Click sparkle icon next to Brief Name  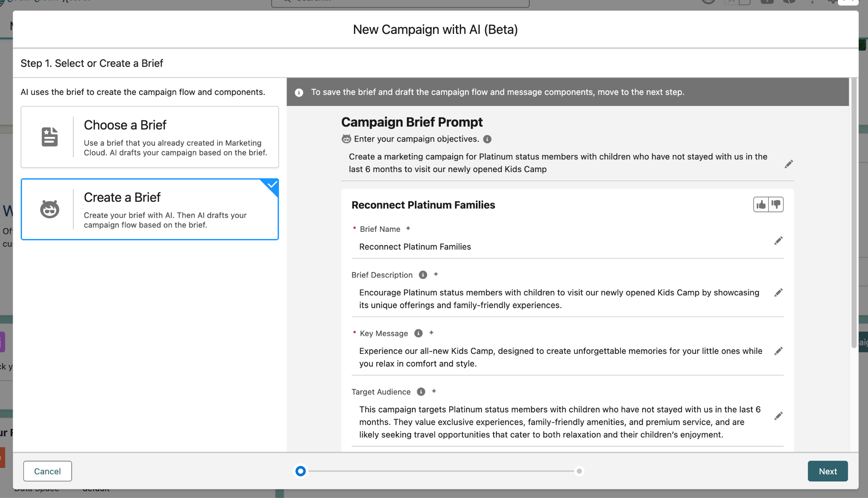(408, 228)
